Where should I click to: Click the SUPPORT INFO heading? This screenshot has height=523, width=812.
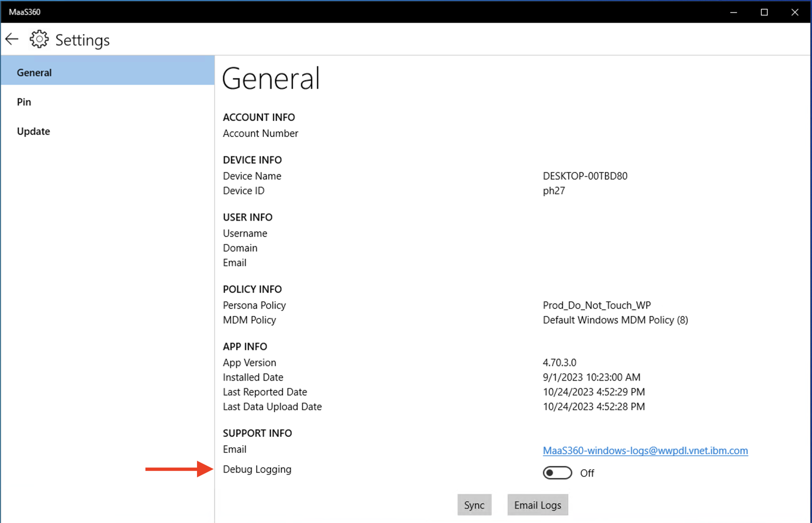(x=258, y=434)
